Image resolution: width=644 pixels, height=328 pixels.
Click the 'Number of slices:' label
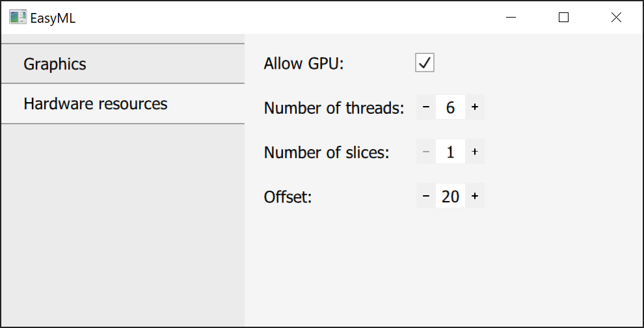coord(327,152)
